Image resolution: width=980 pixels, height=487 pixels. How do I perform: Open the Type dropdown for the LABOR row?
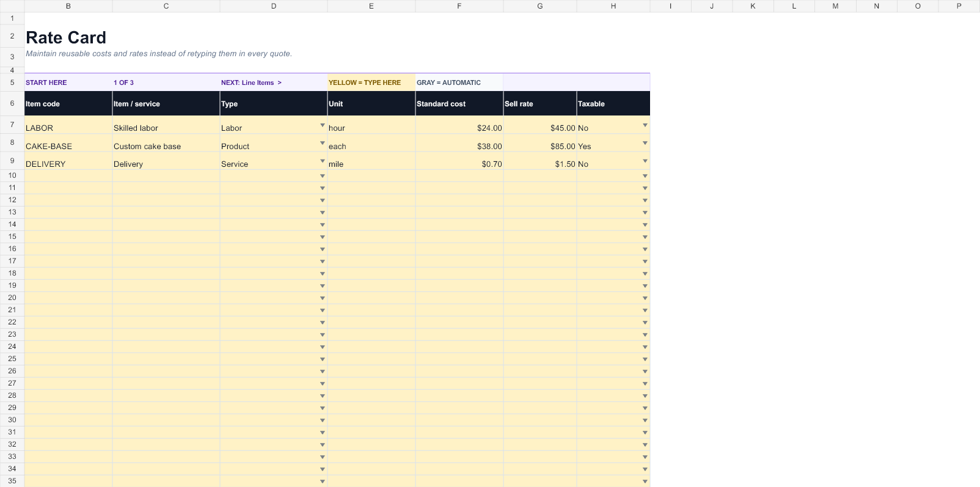pos(323,125)
